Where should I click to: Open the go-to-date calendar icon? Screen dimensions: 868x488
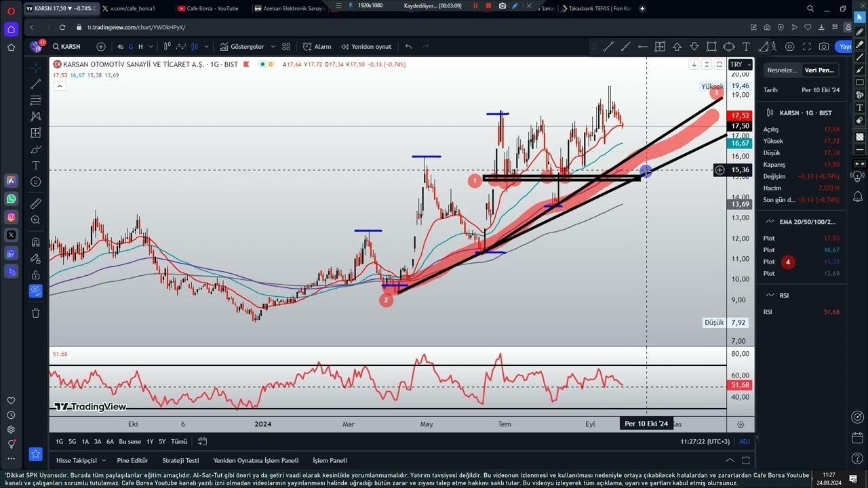(x=202, y=441)
